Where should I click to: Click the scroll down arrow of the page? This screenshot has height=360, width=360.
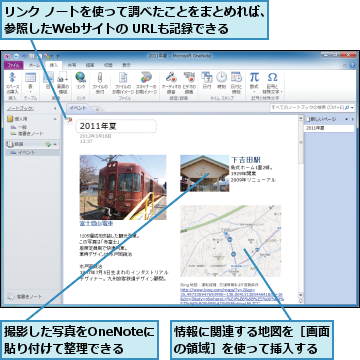[x=301, y=295]
